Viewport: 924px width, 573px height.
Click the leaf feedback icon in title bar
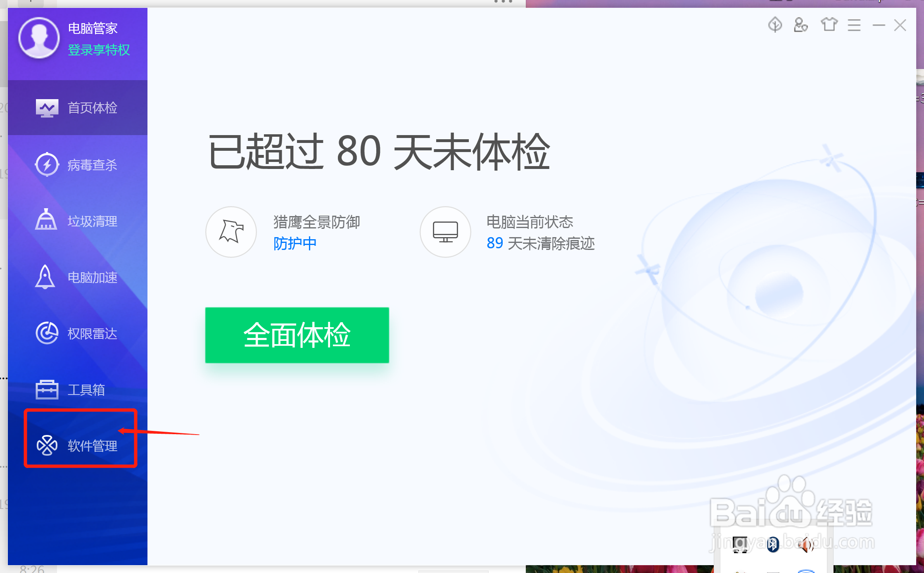[x=775, y=25]
